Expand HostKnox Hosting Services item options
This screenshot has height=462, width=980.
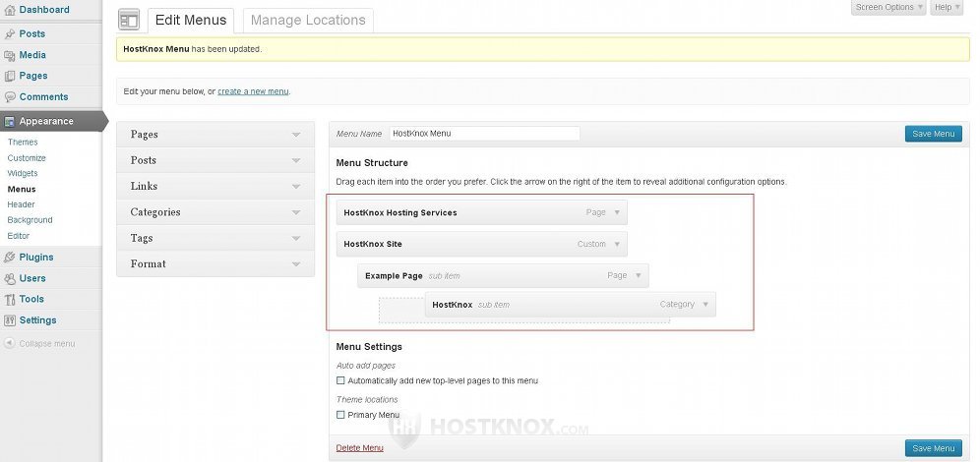click(x=617, y=212)
